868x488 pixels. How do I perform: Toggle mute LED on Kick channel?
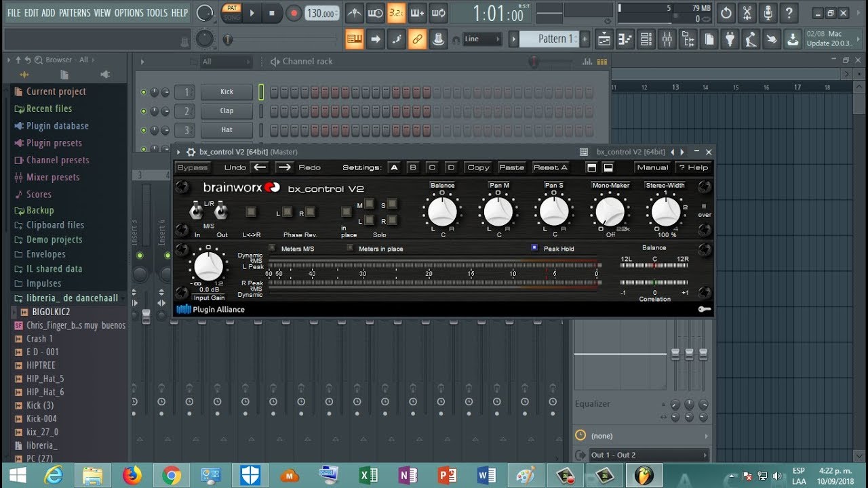coord(143,92)
